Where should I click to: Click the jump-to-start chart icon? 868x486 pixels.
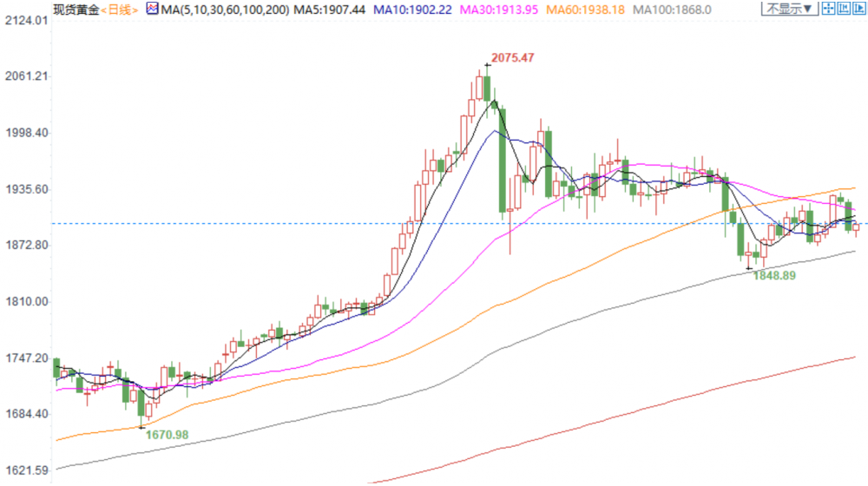[x=845, y=10]
